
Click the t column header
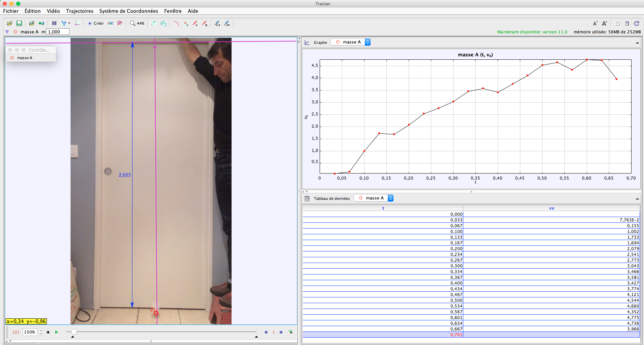pos(383,208)
